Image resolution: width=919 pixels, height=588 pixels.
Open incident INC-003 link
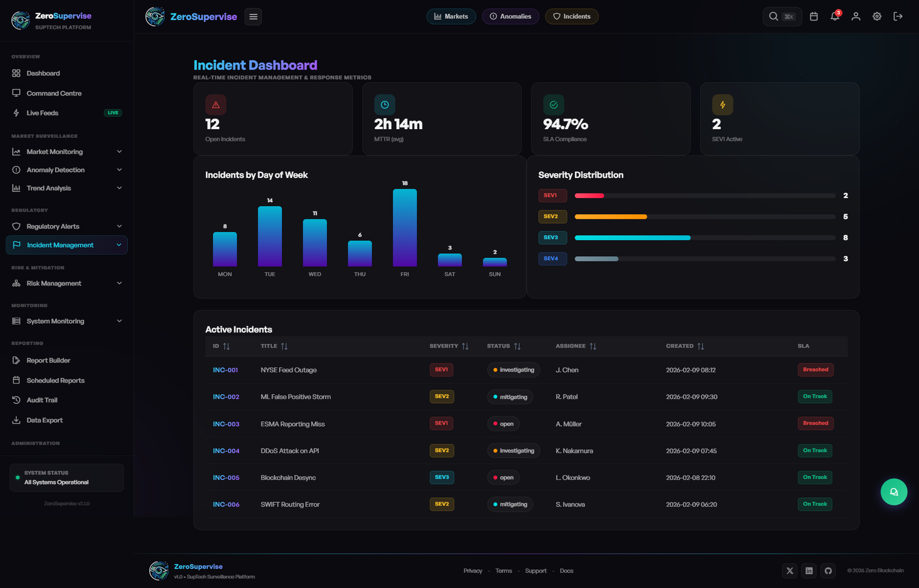click(x=226, y=424)
